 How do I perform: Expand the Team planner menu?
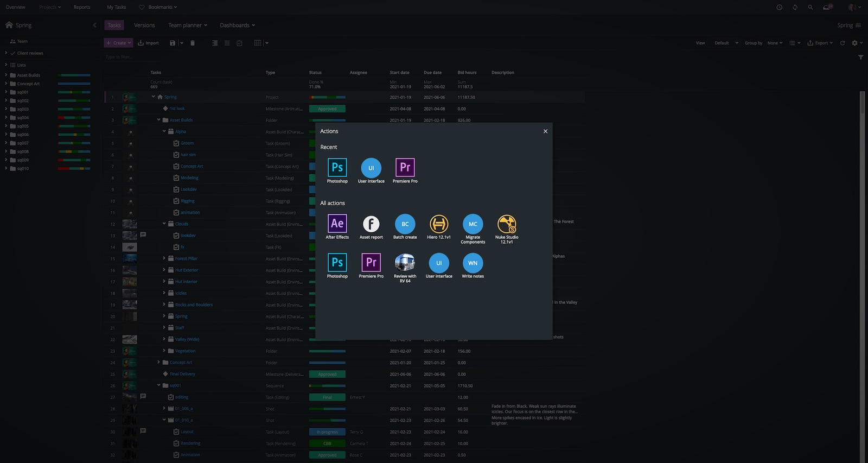click(188, 26)
